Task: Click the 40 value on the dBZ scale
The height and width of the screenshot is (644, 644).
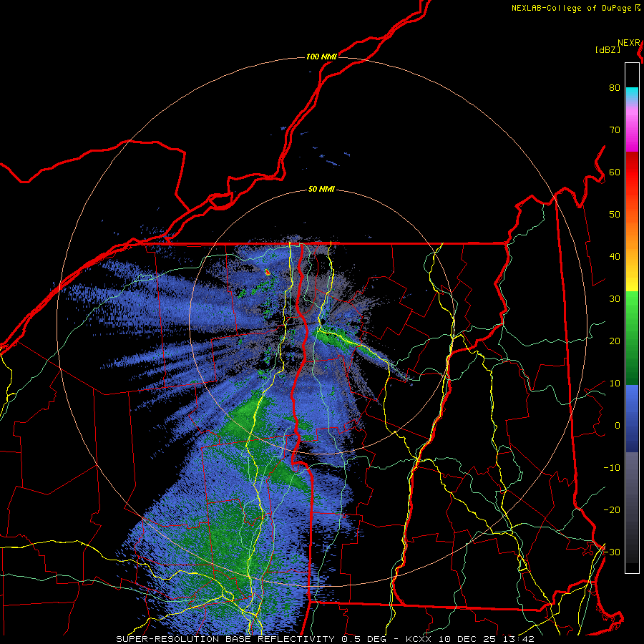Action: 615,257
